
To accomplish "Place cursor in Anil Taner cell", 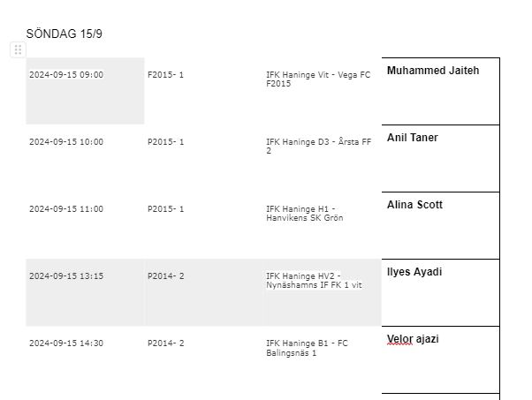I will tap(413, 138).
